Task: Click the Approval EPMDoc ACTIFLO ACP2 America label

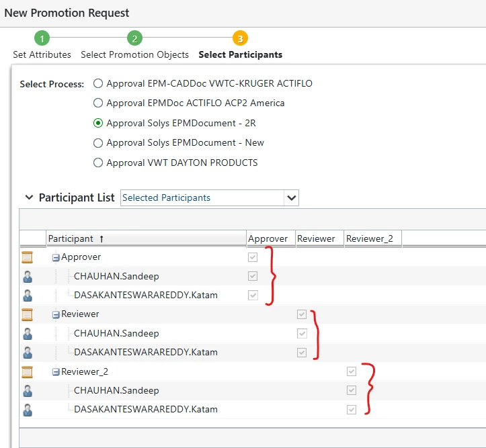Action: (195, 103)
